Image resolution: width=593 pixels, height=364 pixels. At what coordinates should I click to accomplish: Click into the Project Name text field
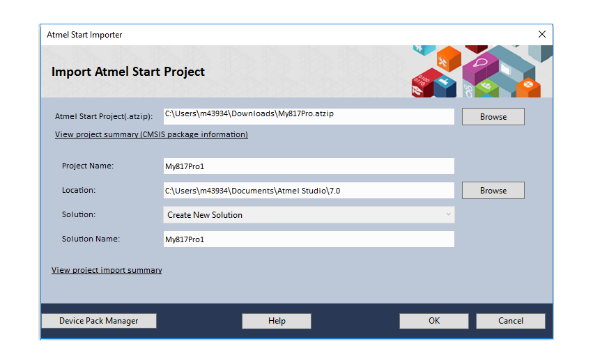(308, 166)
